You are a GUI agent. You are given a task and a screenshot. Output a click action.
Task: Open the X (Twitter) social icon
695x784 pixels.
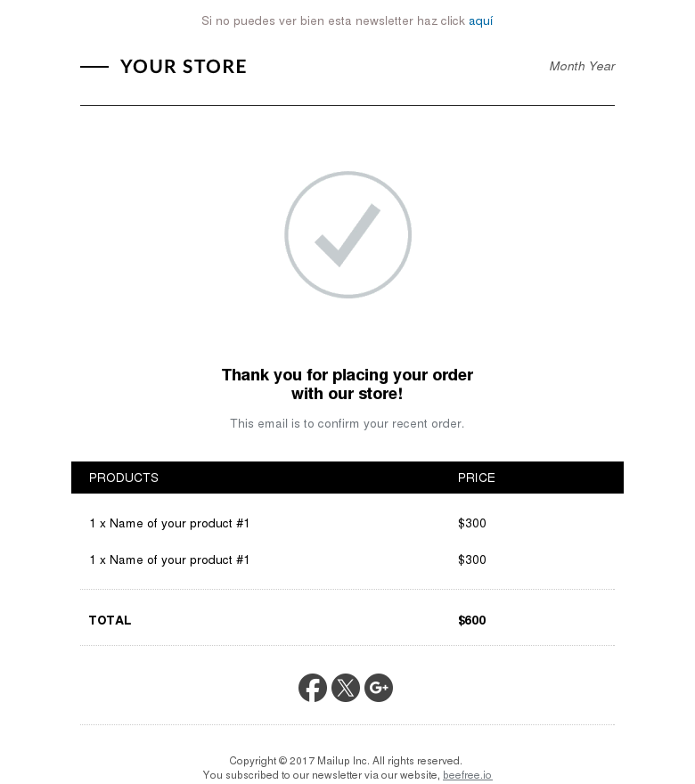[346, 688]
